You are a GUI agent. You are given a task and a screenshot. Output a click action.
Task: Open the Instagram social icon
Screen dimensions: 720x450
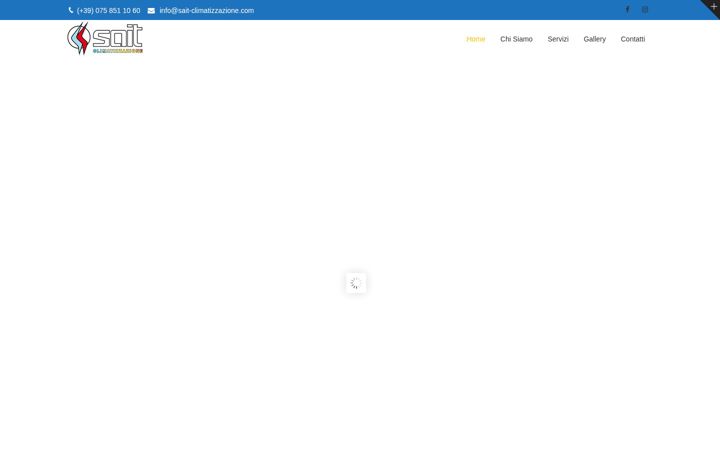[645, 10]
